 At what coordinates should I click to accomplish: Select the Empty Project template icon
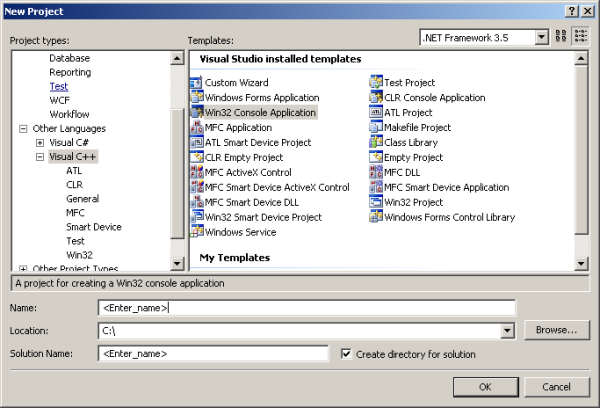(x=376, y=157)
